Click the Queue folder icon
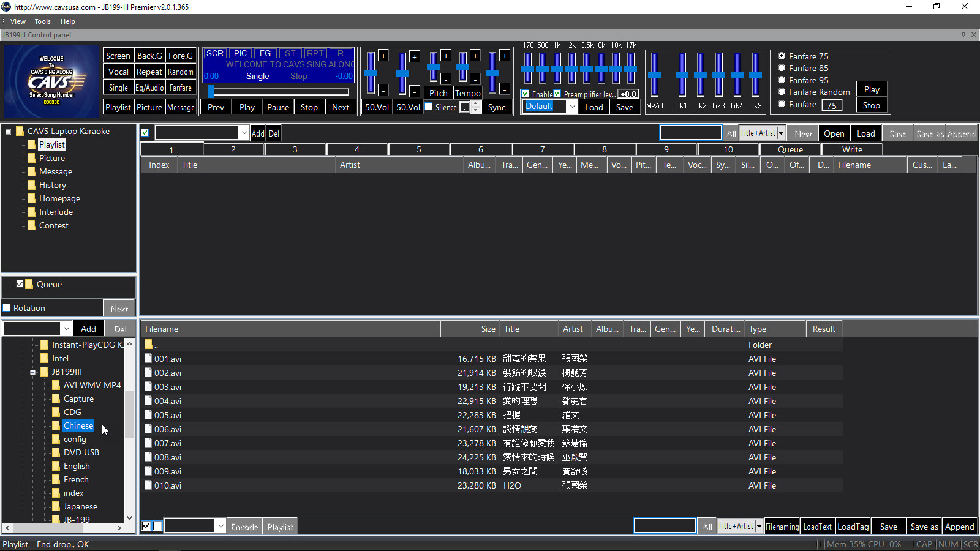Viewport: 980px width, 551px height. (29, 284)
